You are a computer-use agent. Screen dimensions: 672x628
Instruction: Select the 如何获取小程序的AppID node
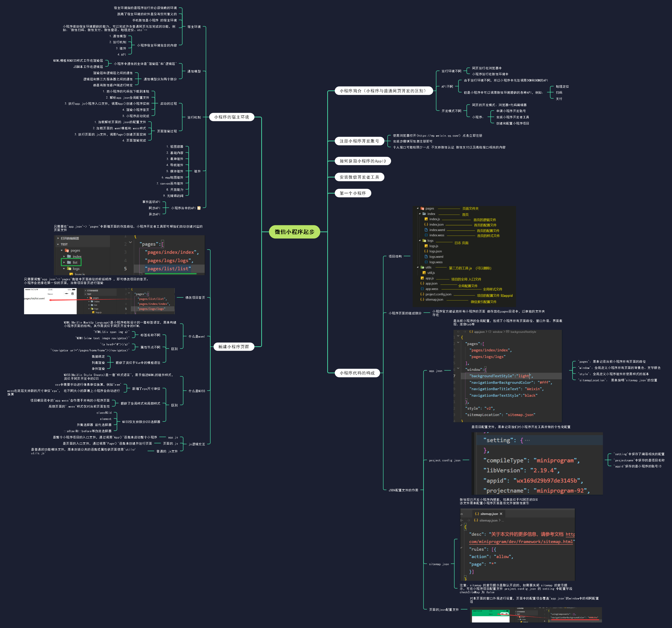[x=363, y=161]
